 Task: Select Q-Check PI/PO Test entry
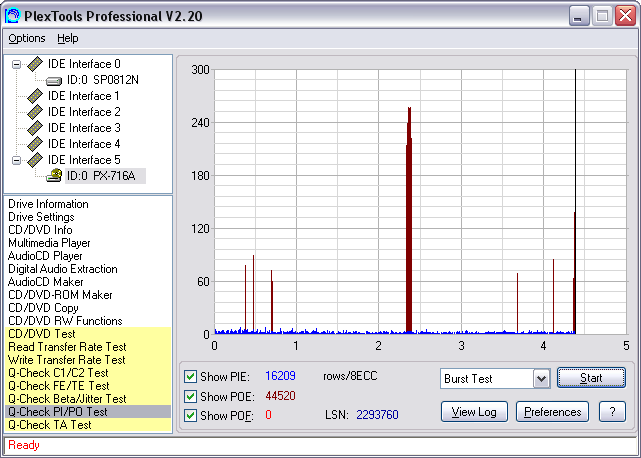[88, 412]
